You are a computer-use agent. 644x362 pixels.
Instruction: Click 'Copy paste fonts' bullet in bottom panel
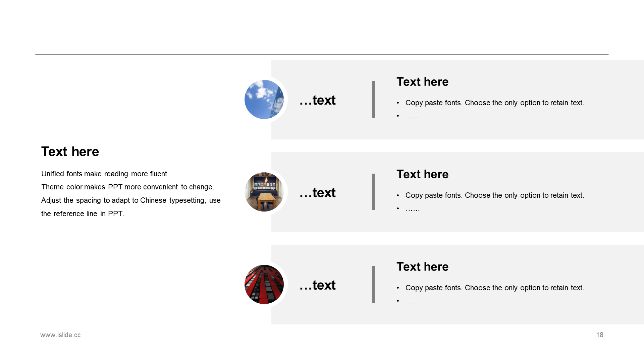pos(494,288)
